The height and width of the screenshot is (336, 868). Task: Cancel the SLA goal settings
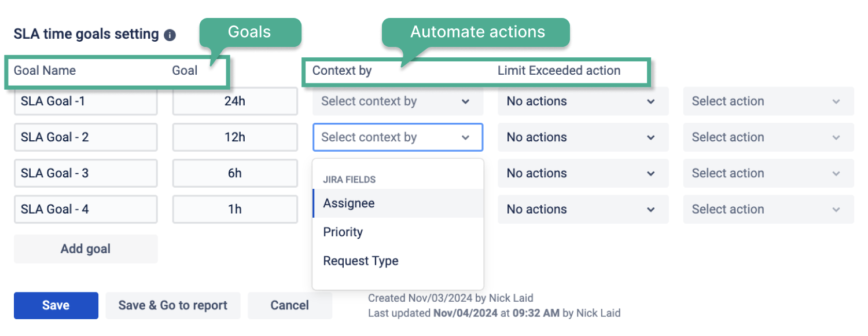[x=289, y=305]
